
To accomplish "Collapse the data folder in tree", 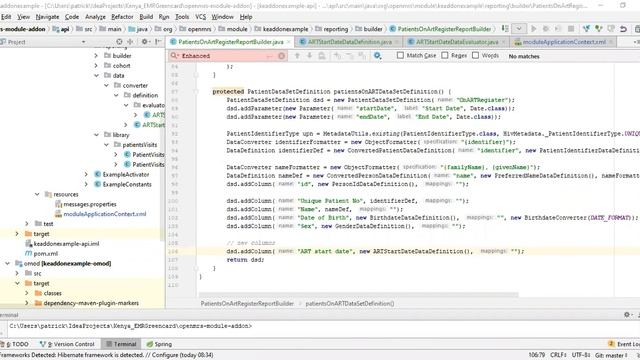I will coord(96,76).
